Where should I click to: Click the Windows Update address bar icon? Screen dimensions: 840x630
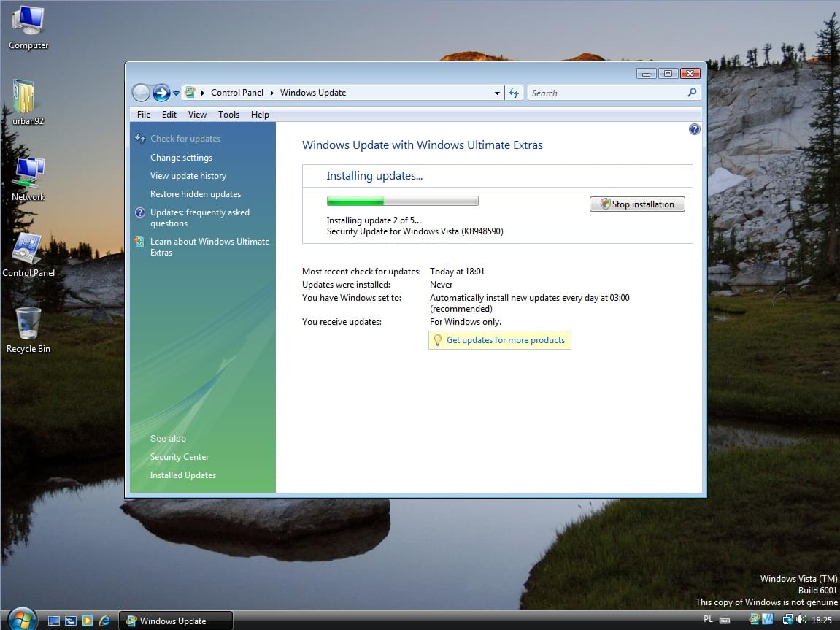tap(190, 93)
